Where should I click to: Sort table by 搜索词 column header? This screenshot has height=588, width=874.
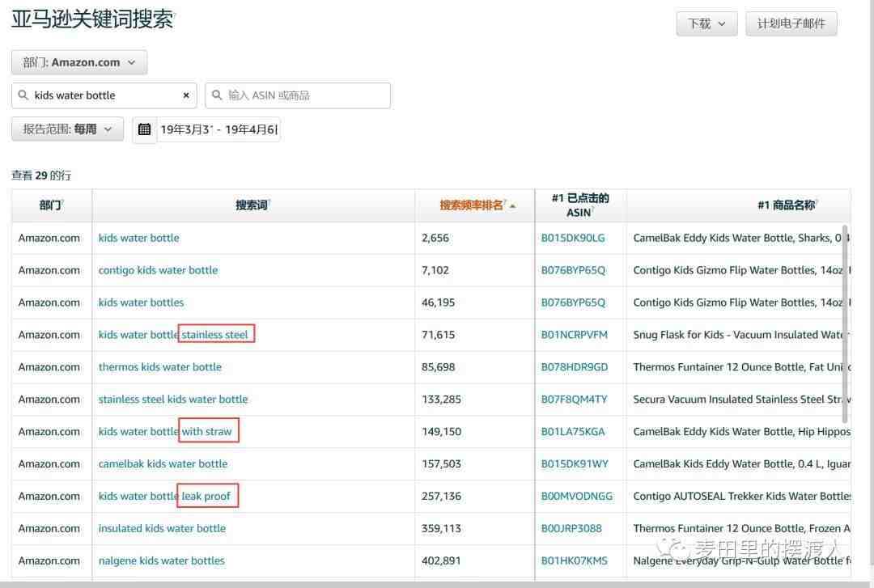tap(252, 205)
